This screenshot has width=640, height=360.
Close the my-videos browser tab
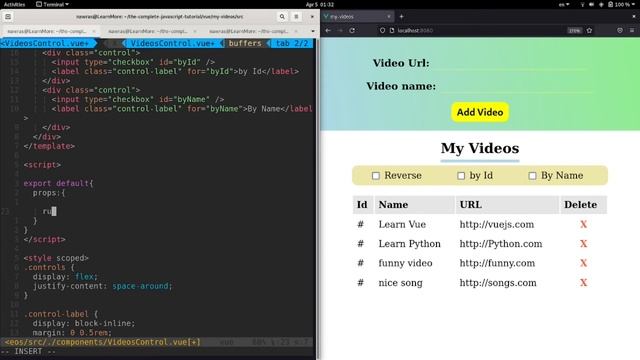389,17
